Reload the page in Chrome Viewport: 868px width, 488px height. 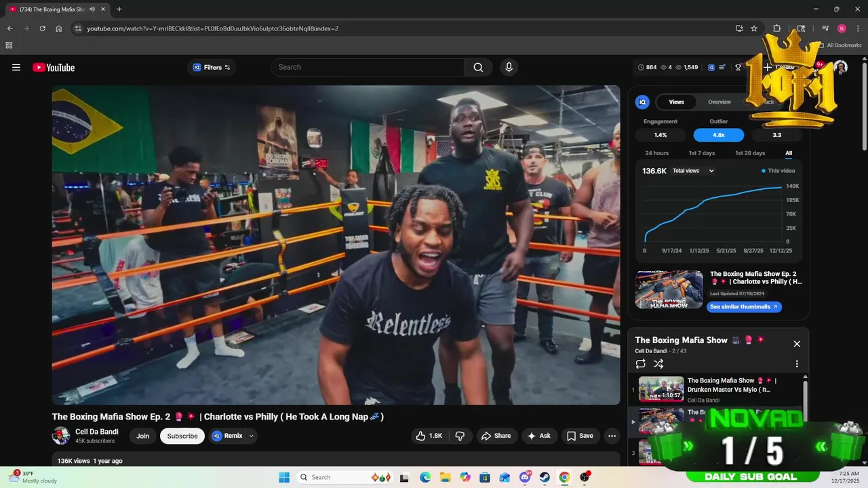coord(42,28)
